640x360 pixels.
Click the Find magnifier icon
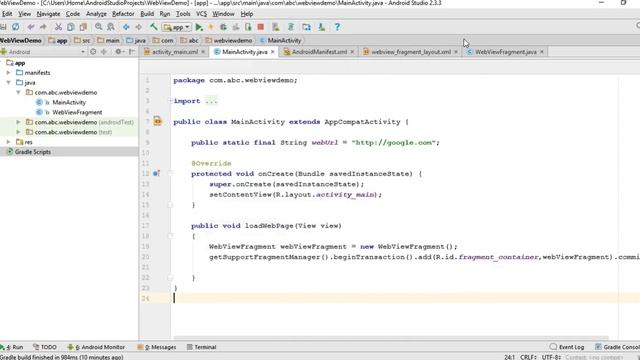click(98, 27)
